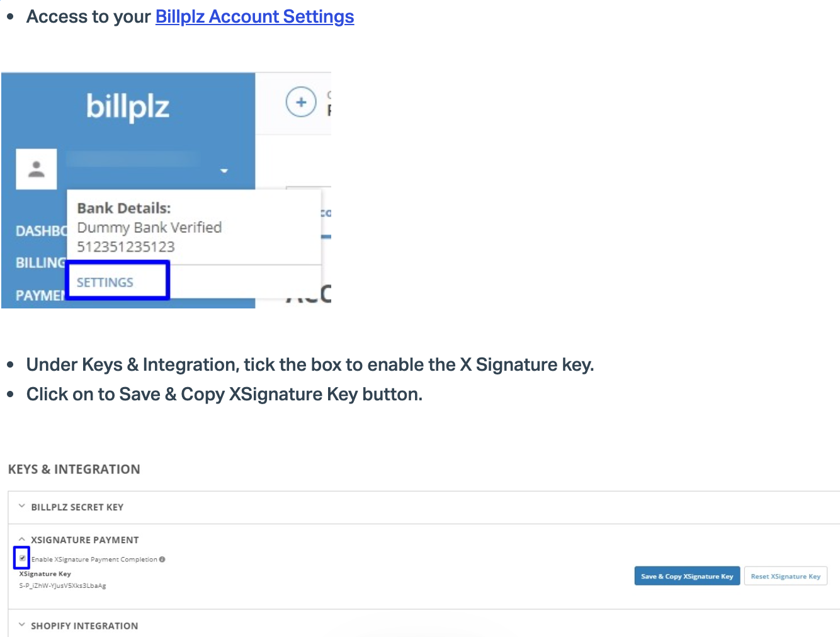Click the billplz logo
The height and width of the screenshot is (637, 840).
(x=128, y=107)
